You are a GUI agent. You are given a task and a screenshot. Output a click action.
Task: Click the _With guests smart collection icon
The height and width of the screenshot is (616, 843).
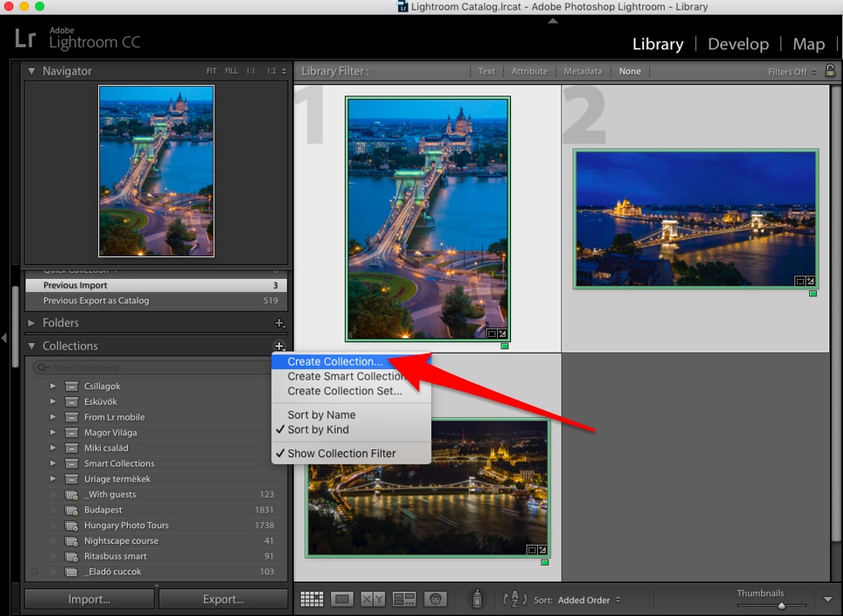(71, 494)
